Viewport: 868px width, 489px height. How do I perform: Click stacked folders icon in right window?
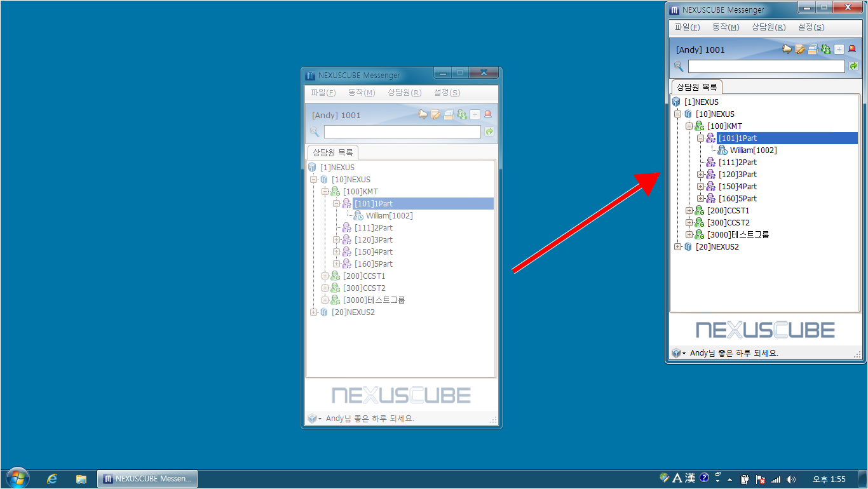point(813,49)
